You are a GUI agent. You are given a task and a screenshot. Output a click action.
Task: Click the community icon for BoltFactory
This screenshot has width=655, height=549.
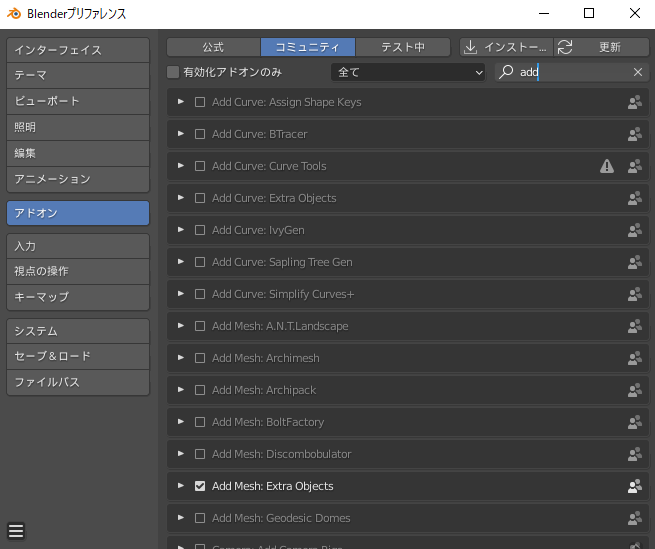(635, 422)
